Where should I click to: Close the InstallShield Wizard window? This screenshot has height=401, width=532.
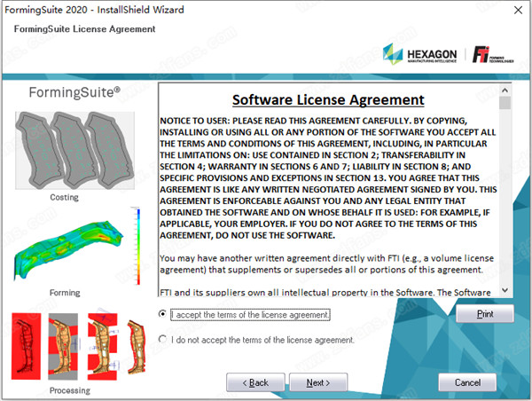(518, 10)
